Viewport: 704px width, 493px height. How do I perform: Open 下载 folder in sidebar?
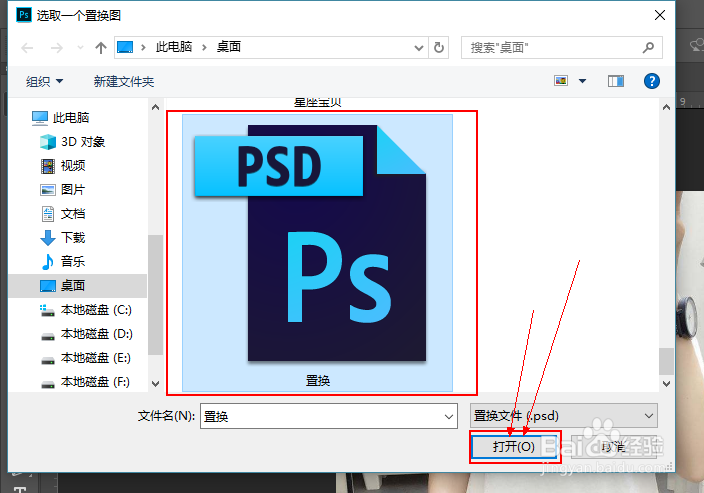[x=63, y=238]
